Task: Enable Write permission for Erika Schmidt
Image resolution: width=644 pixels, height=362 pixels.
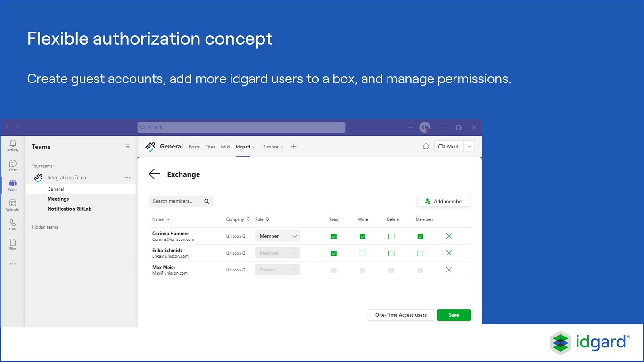Action: tap(363, 254)
